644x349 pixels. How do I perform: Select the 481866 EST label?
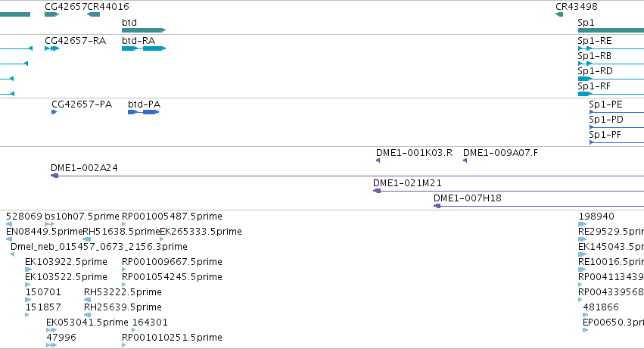click(x=601, y=307)
